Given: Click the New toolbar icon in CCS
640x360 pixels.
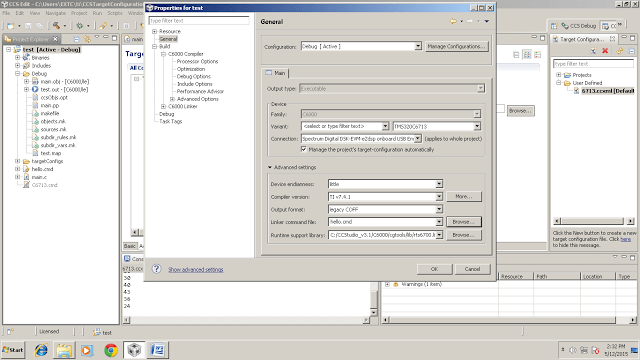Looking at the screenshot, I should [11, 26].
